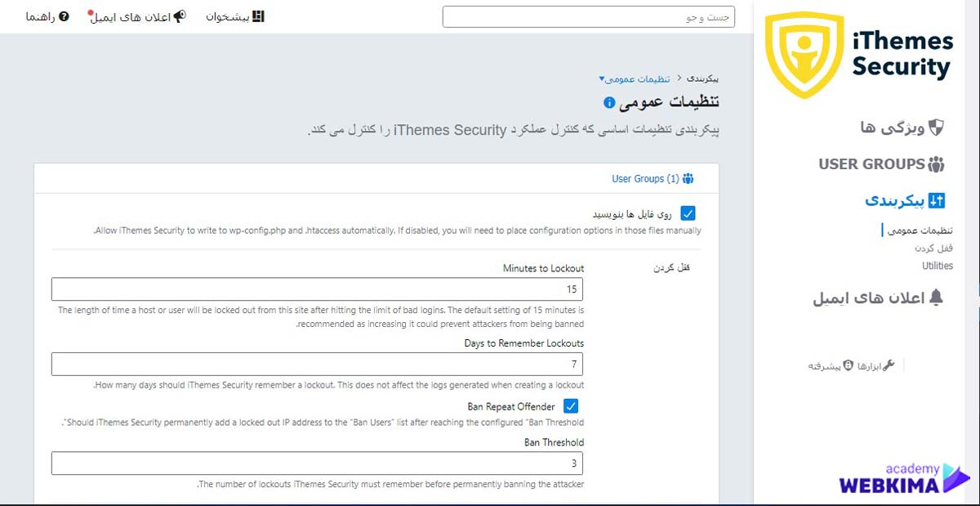Click the پیکربندی breadcrumb link

pos(702,78)
